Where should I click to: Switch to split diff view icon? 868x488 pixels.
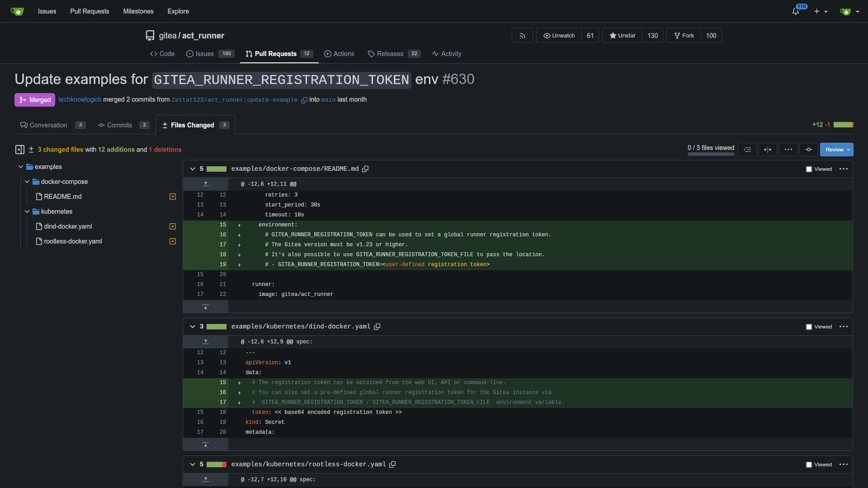click(x=768, y=150)
